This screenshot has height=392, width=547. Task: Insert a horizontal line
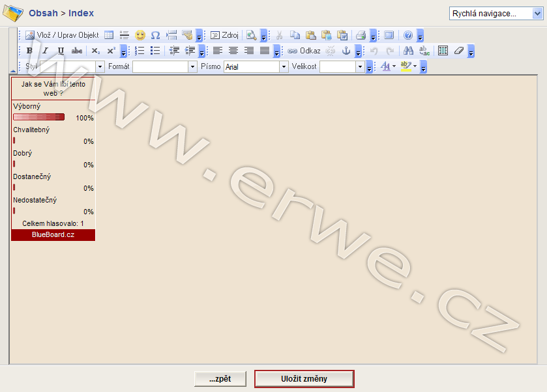[124, 35]
